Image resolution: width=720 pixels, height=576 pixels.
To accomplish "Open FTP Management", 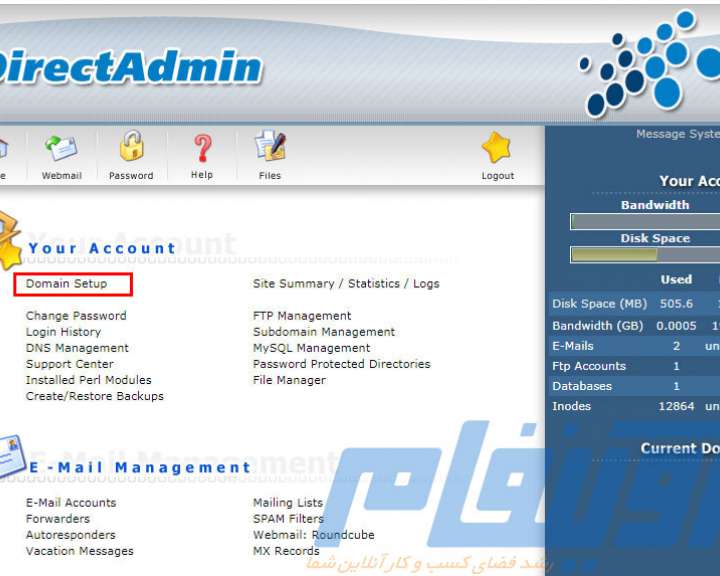I will click(302, 316).
